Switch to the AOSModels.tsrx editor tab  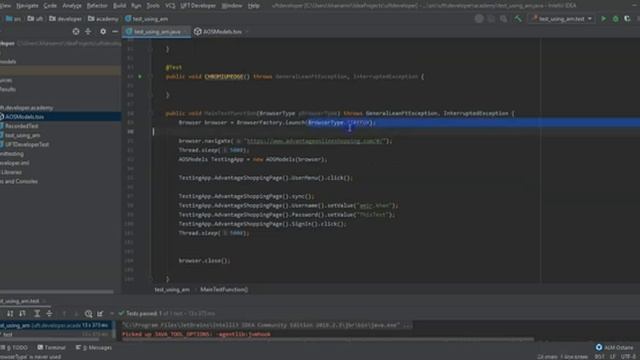click(x=218, y=31)
